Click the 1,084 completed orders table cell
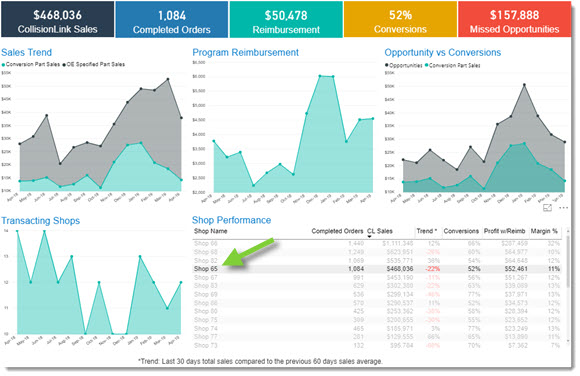Image resolution: width=580 pixels, height=376 pixels. (x=356, y=269)
